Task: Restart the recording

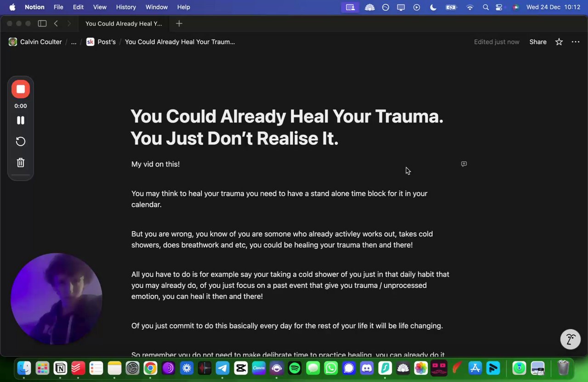Action: (x=21, y=141)
